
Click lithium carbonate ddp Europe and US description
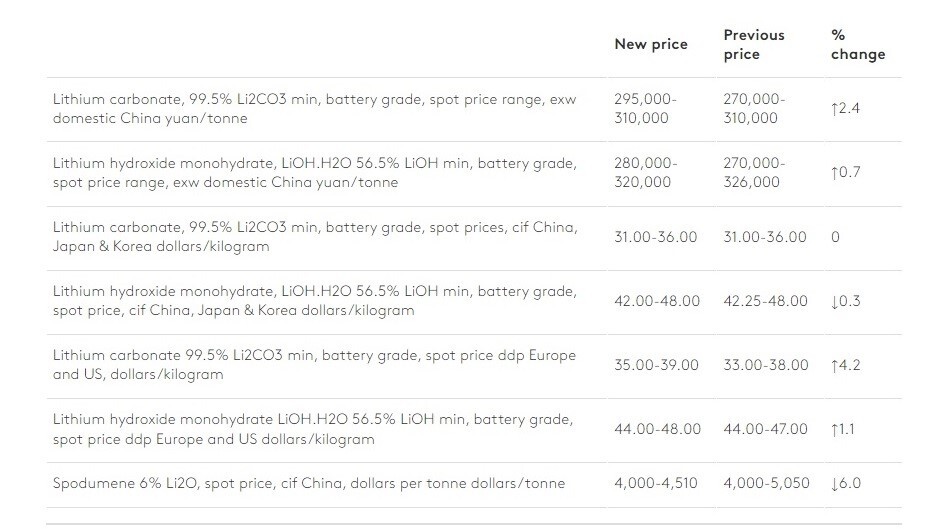(x=314, y=365)
